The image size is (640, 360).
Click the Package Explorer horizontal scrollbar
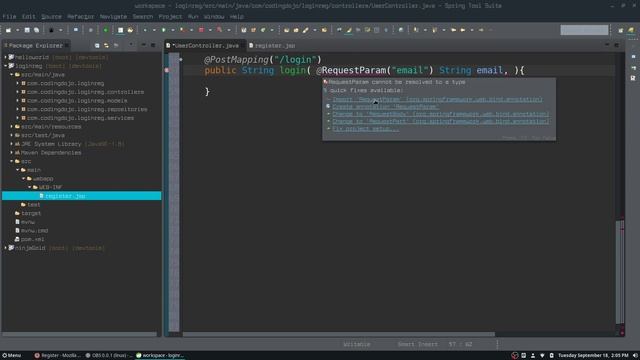point(80,334)
